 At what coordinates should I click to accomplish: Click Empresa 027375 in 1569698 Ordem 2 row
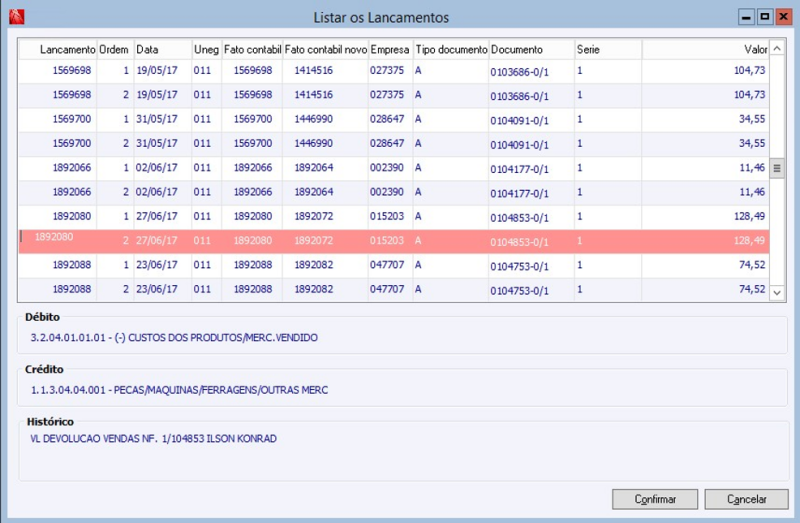[387, 95]
